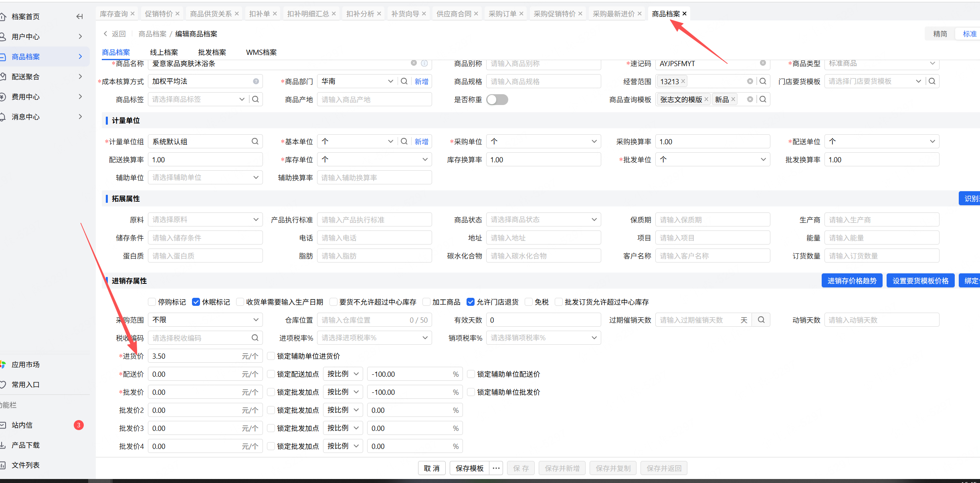The width and height of the screenshot is (980, 483).
Task: Switch to the 线上档案 tab
Action: click(x=164, y=53)
